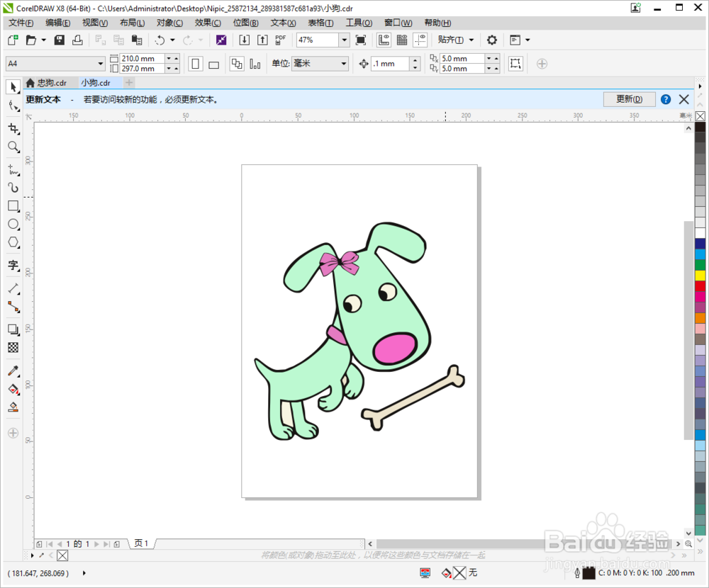The image size is (709, 588).
Task: Create a new document
Action: point(13,40)
